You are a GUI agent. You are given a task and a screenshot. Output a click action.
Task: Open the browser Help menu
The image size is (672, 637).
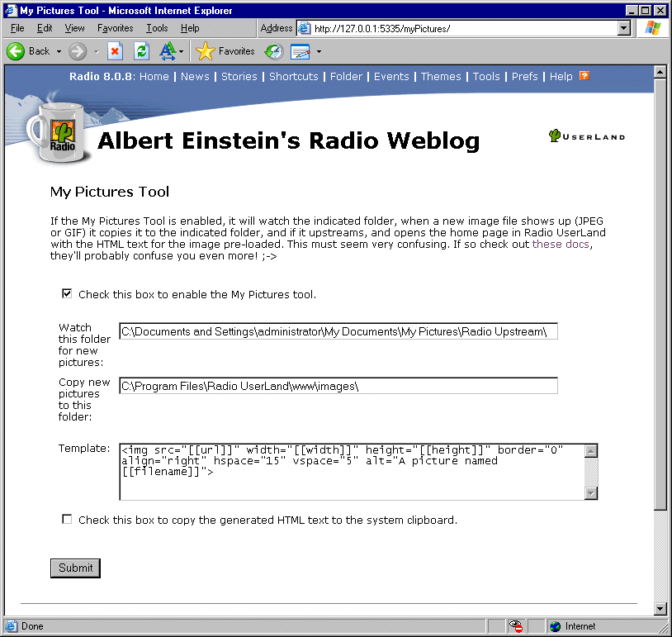click(190, 28)
